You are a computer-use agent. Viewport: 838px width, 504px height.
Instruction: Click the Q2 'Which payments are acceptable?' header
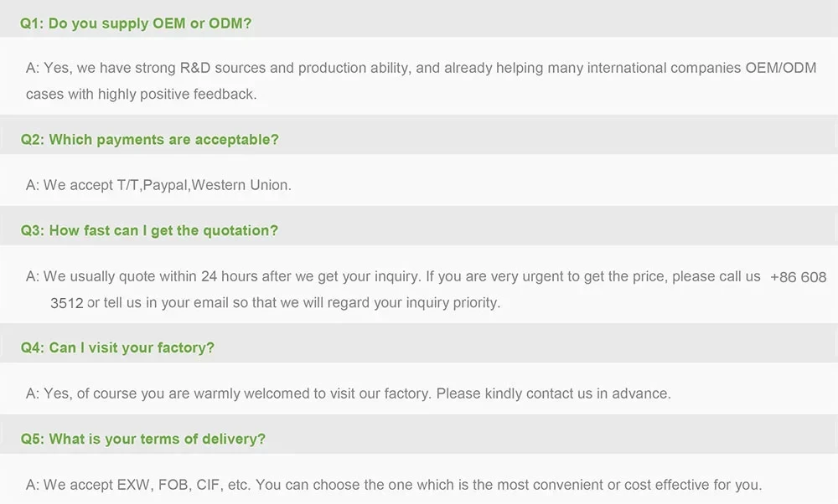149,140
